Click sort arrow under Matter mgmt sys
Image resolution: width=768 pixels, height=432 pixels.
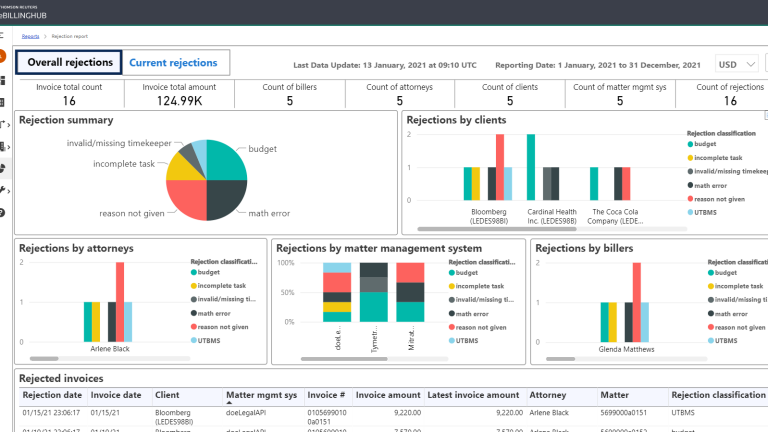(229, 403)
